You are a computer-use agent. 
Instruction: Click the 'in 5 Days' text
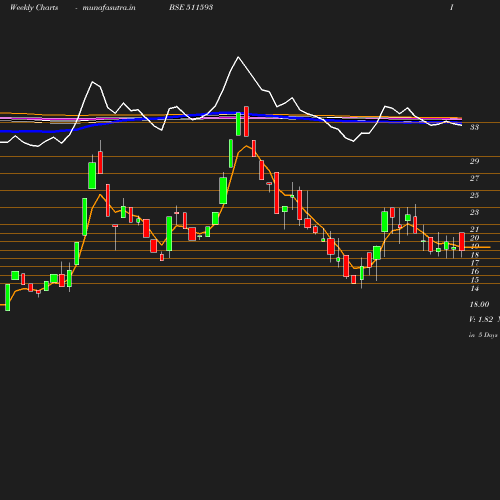[483, 335]
